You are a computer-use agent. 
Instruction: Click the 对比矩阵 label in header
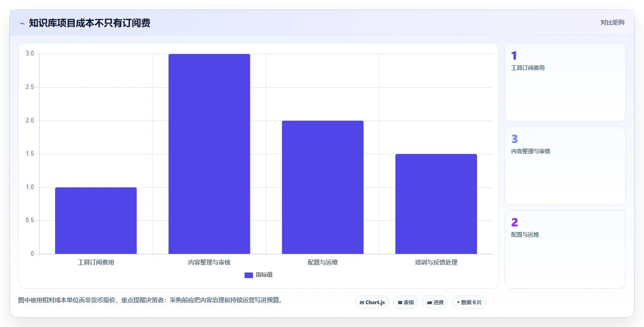coord(613,22)
